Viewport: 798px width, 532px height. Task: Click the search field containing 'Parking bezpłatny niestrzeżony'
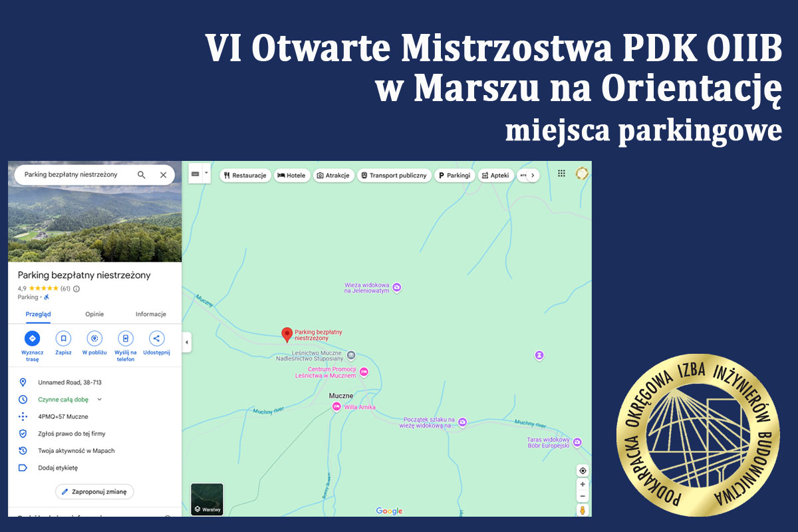click(94, 175)
